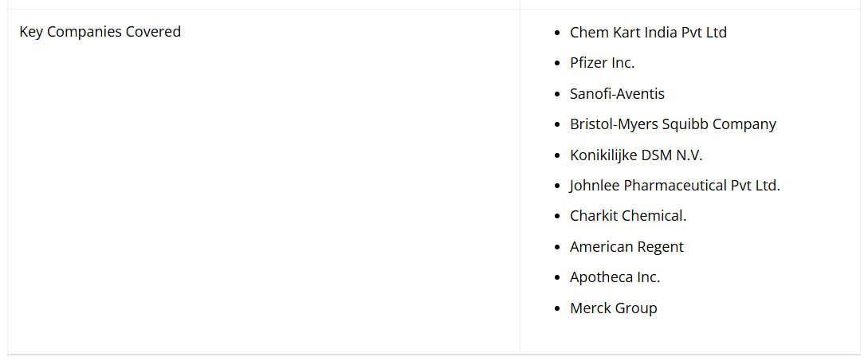
Task: Click the bullet next to Sanofi-Aventis
Action: (x=558, y=95)
